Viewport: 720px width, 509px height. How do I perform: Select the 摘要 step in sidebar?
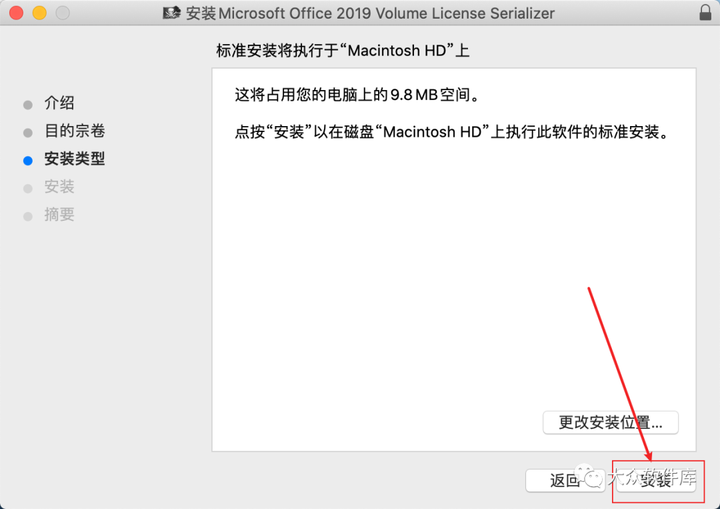coord(59,215)
